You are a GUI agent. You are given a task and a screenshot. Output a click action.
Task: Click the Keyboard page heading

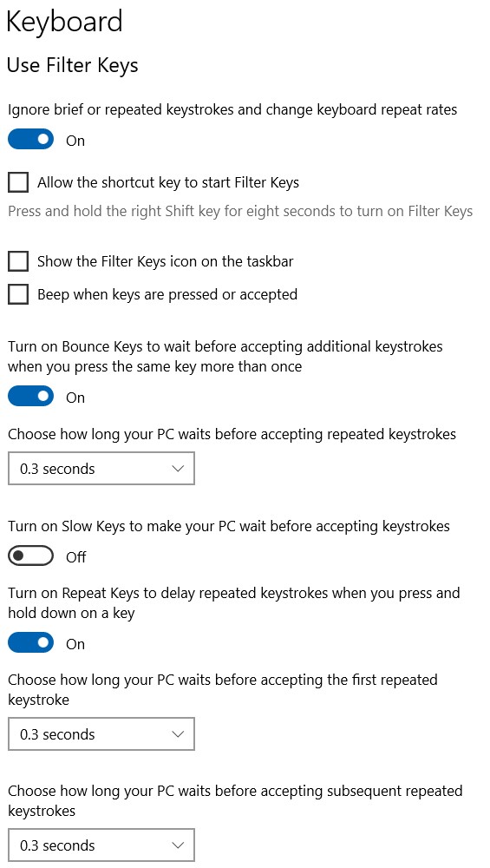click(x=64, y=23)
